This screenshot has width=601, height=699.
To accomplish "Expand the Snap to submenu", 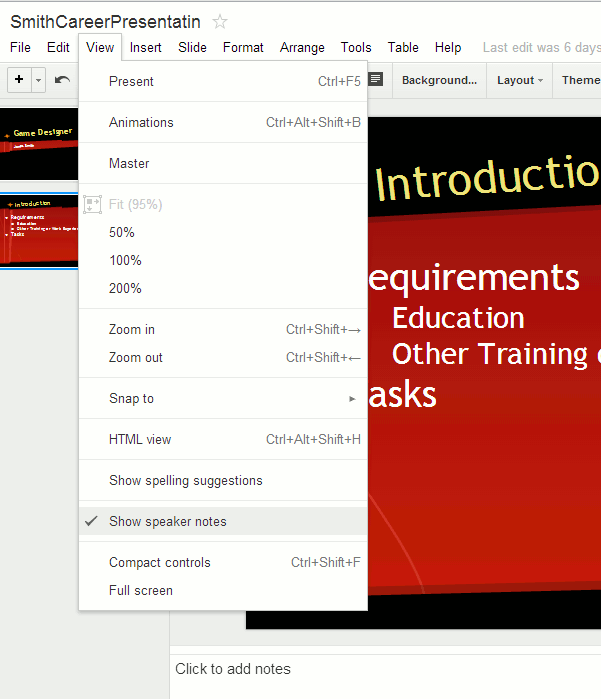I will tap(223, 399).
